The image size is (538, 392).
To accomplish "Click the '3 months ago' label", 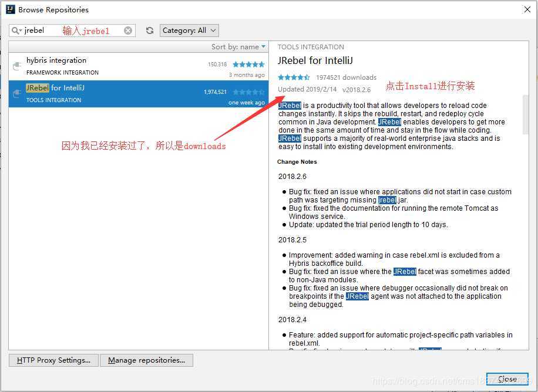I will [x=247, y=75].
